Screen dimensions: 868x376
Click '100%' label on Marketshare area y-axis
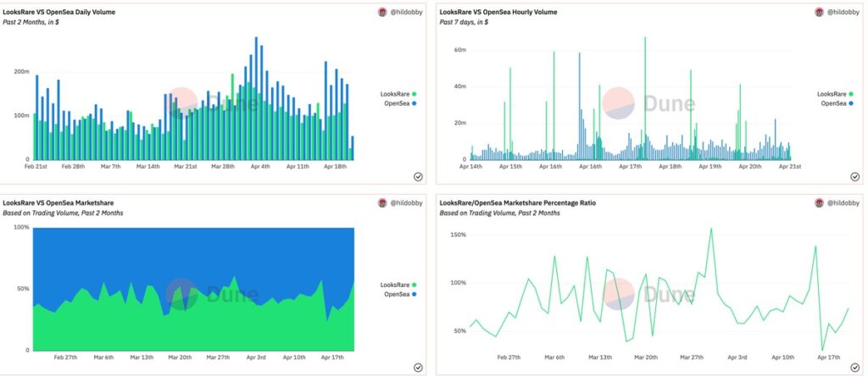tap(21, 227)
